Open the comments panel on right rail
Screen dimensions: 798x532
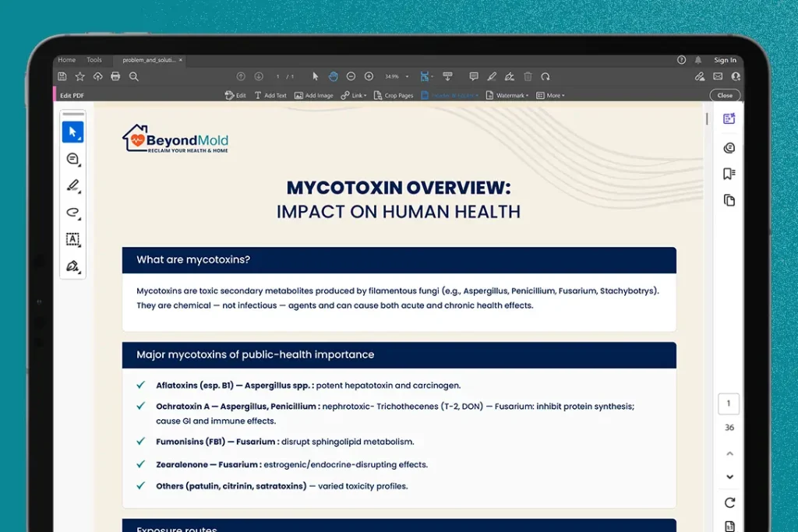coord(729,148)
